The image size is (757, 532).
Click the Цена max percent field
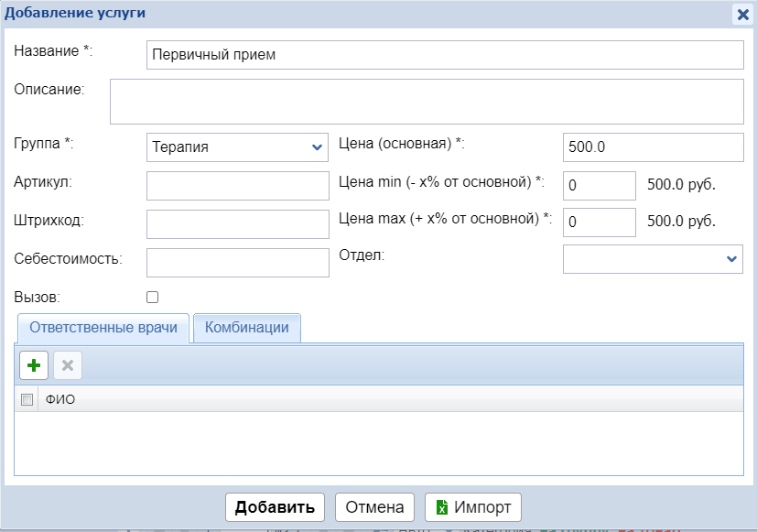[599, 222]
